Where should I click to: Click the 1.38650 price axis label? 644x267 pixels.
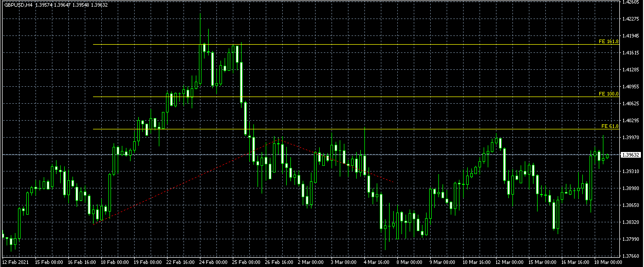pos(631,205)
